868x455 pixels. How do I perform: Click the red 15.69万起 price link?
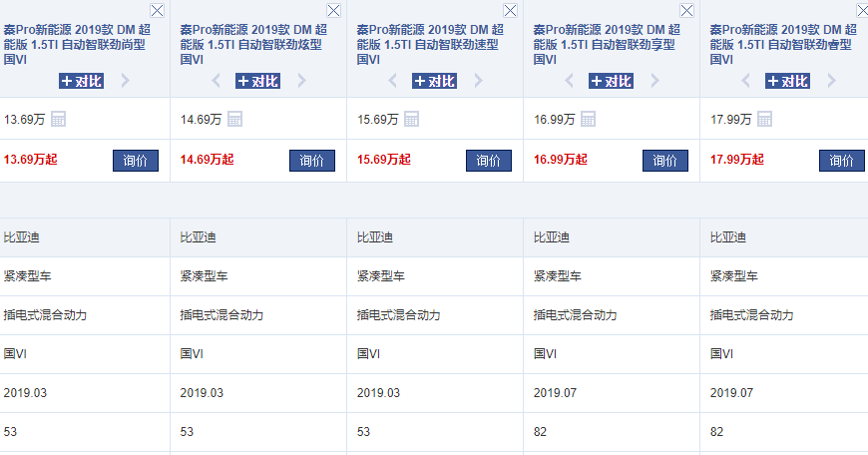tap(384, 160)
